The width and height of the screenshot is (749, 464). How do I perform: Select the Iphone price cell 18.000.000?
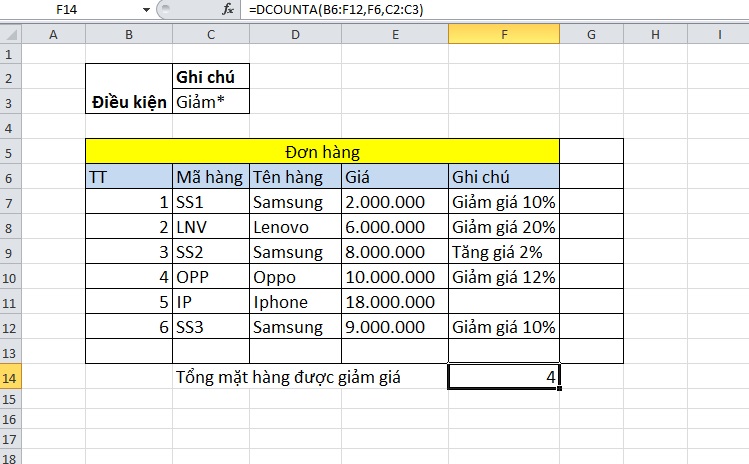pos(394,302)
